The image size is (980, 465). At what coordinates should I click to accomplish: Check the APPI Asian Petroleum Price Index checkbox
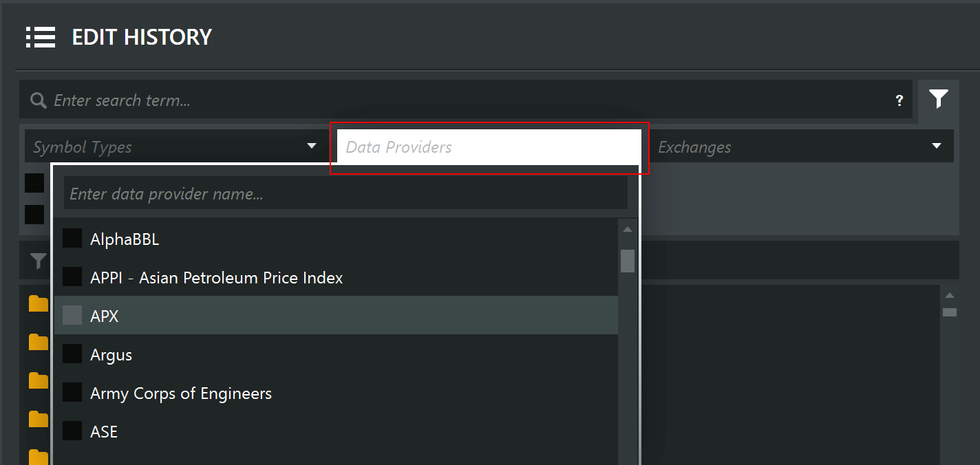tap(72, 277)
